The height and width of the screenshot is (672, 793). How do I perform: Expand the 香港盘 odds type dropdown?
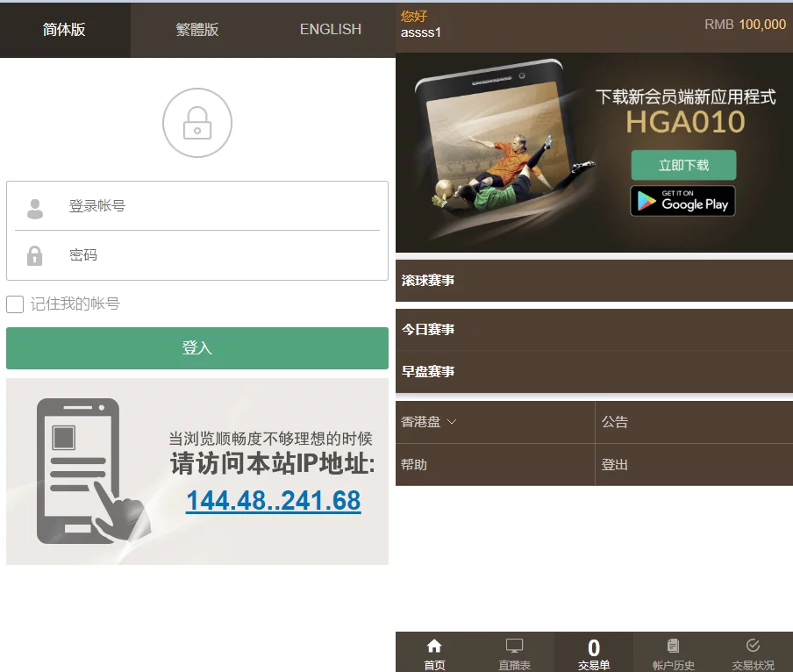429,422
